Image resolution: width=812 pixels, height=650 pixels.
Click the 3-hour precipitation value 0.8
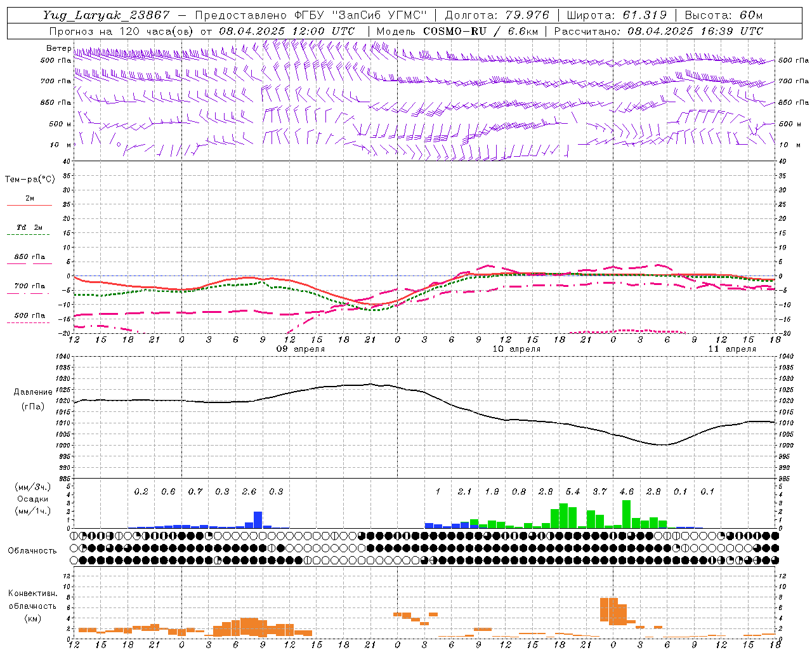[x=518, y=492]
